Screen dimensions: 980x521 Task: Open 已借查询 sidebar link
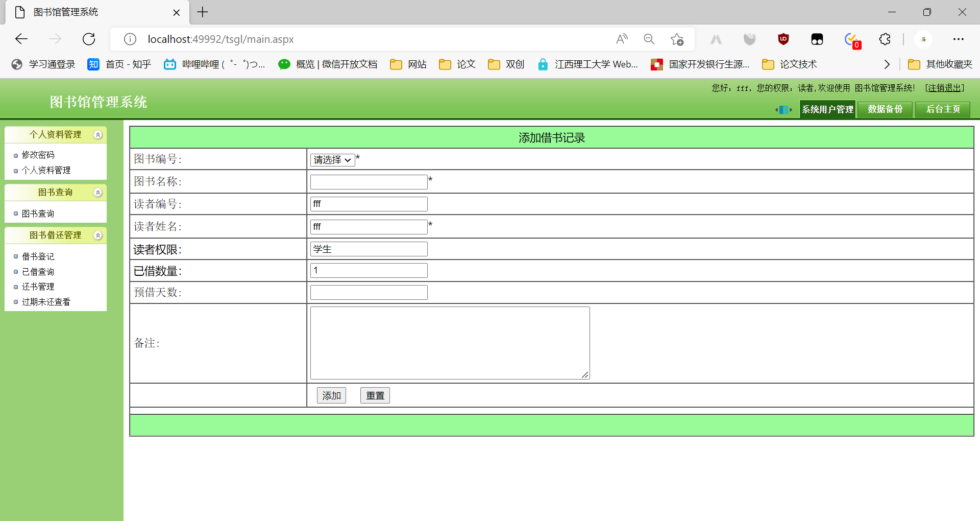click(38, 272)
